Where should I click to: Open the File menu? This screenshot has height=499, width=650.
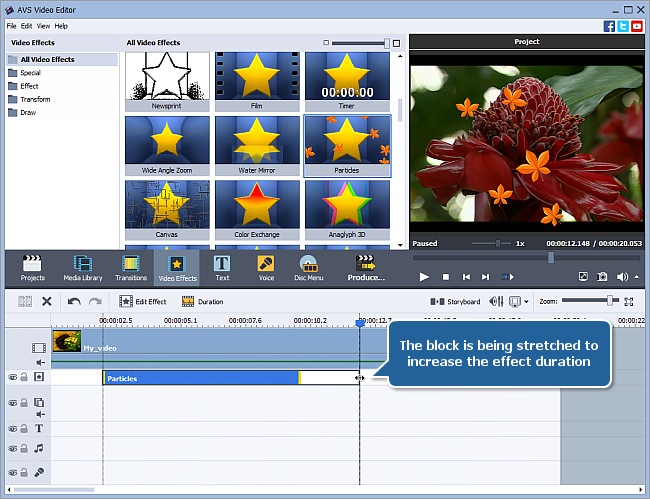point(11,26)
